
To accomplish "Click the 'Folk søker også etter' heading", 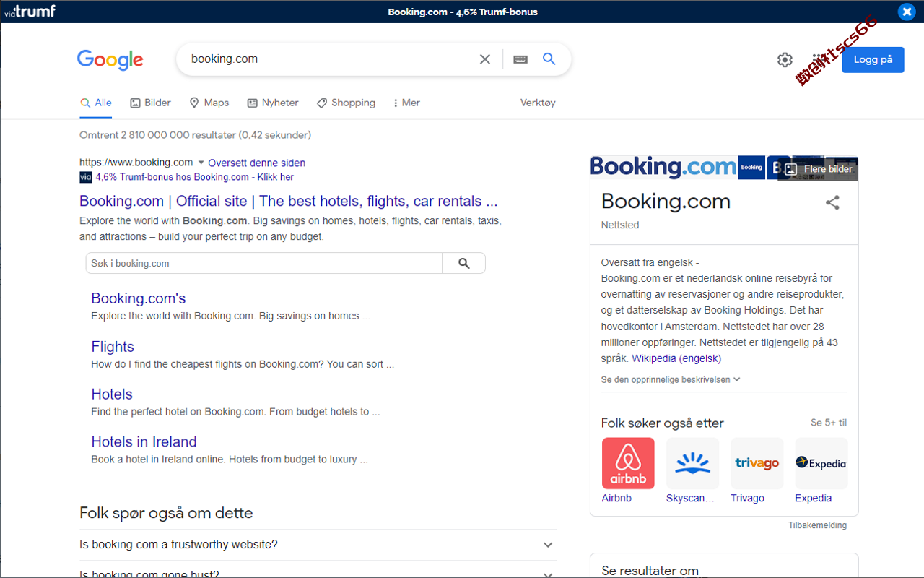I will (x=662, y=423).
